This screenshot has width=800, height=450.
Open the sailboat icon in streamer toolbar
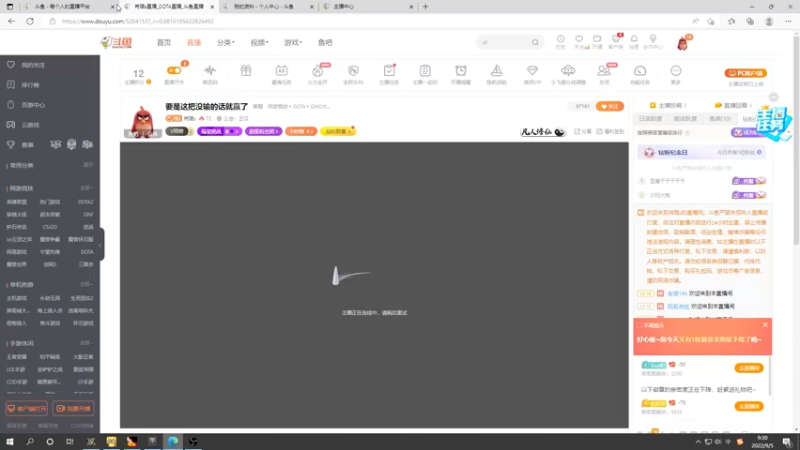click(496, 70)
